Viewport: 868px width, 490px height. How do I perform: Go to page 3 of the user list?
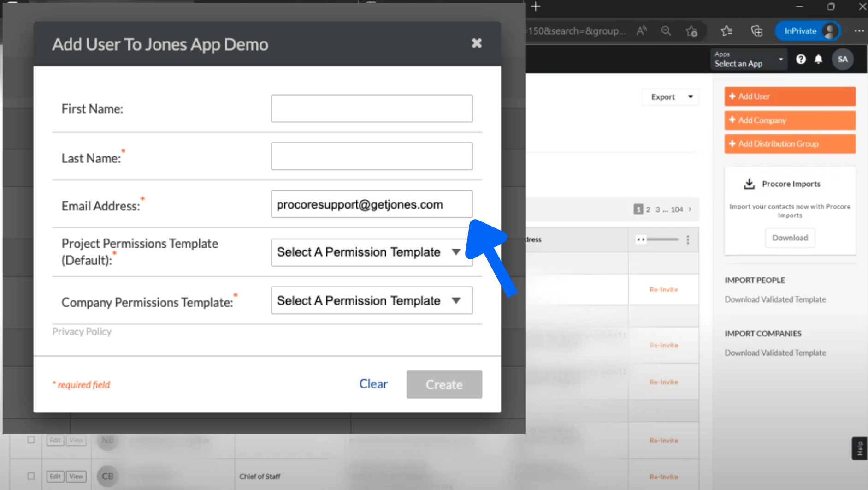[658, 209]
